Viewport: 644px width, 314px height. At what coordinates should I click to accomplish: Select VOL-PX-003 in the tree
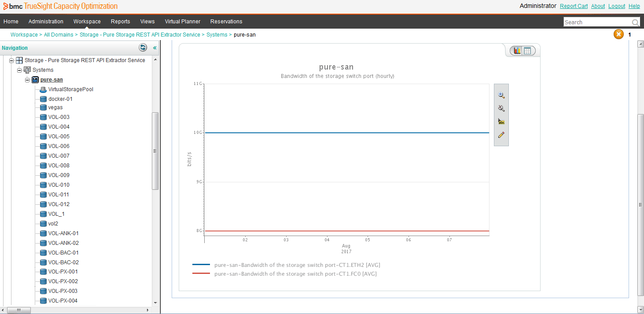point(63,291)
